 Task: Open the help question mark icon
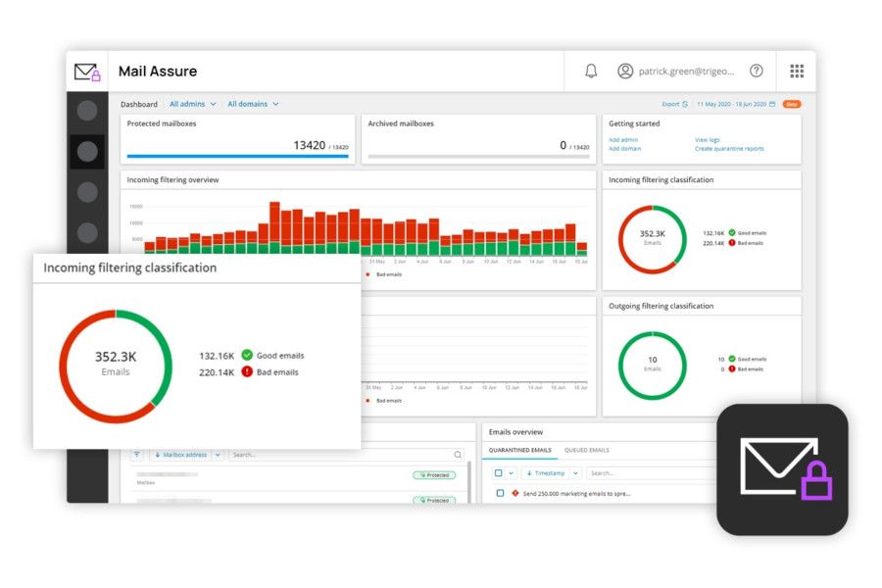[x=757, y=71]
